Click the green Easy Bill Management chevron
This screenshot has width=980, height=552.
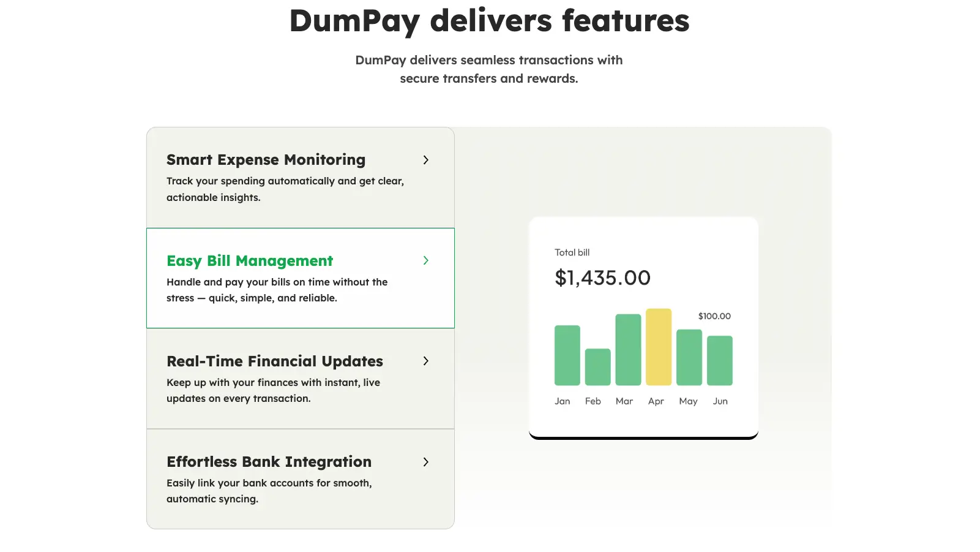coord(426,260)
